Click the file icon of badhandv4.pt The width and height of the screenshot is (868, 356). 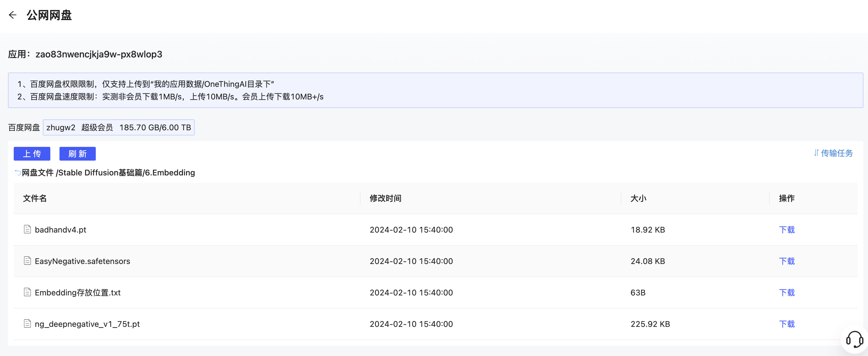[27, 229]
